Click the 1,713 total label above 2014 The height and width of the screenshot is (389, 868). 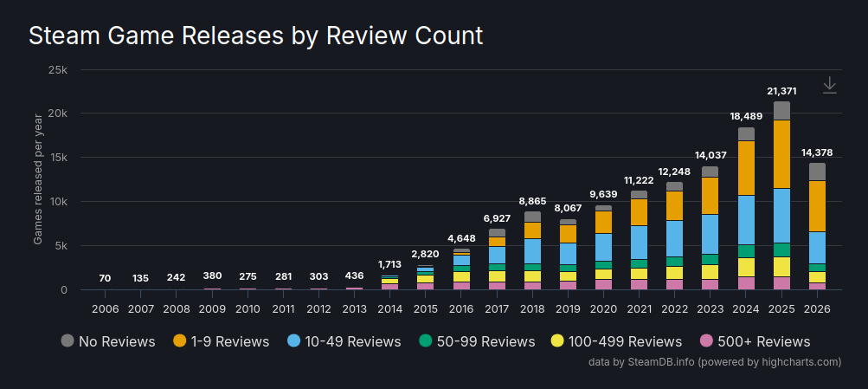390,264
